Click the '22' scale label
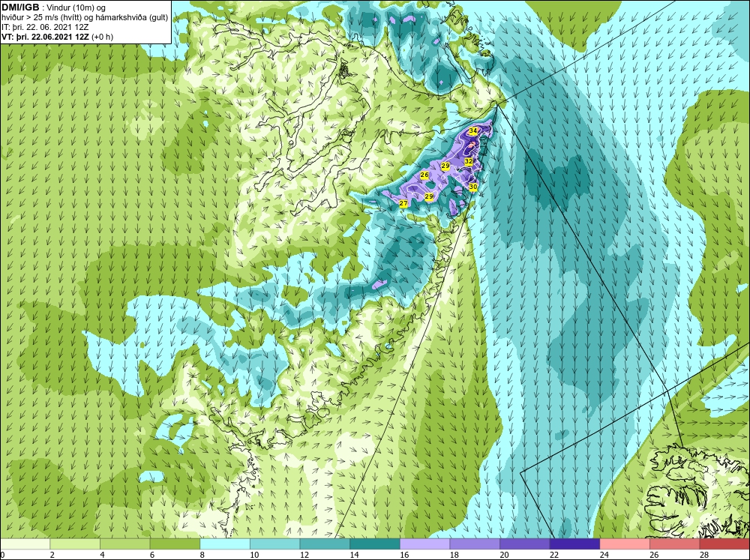Image resolution: width=750 pixels, height=560 pixels. (554, 555)
